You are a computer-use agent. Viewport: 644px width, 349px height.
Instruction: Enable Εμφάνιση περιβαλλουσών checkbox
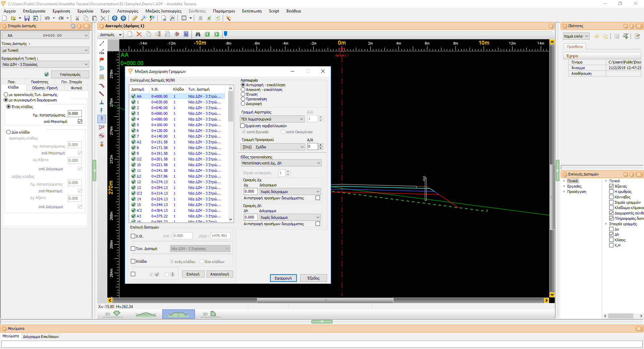pyautogui.click(x=243, y=126)
